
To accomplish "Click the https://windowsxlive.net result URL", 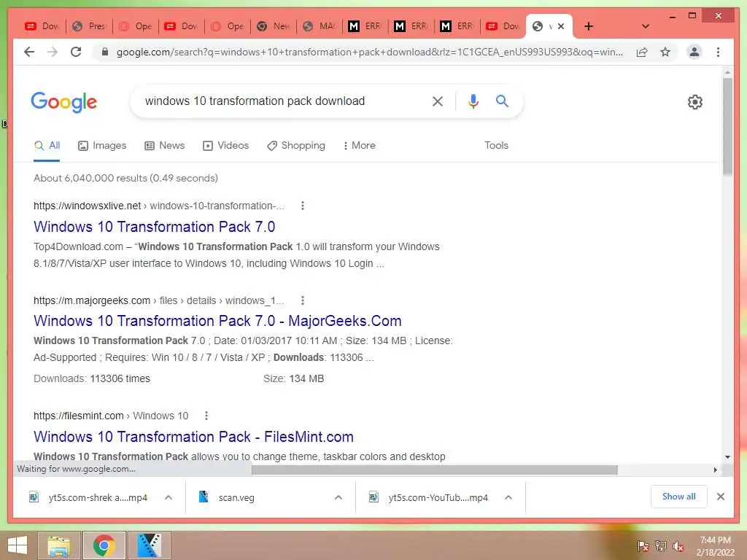I will 88,206.
